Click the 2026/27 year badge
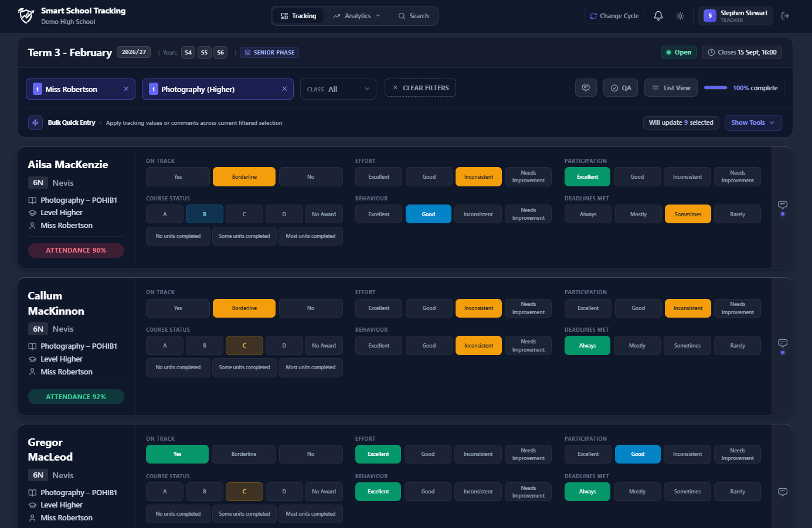Viewport: 812px width, 528px height. [134, 52]
